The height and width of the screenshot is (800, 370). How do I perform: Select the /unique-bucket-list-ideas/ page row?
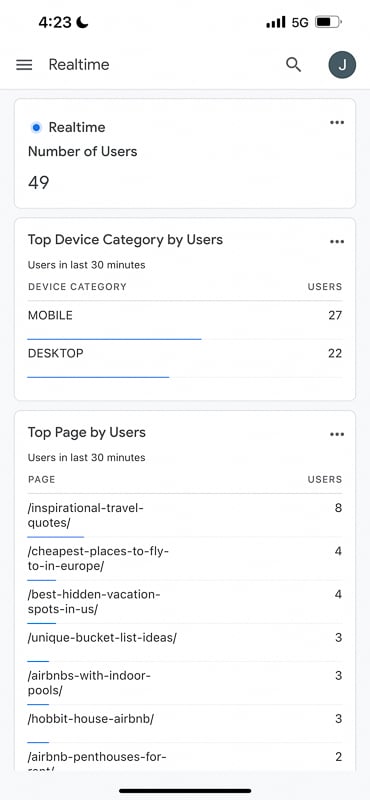185,643
